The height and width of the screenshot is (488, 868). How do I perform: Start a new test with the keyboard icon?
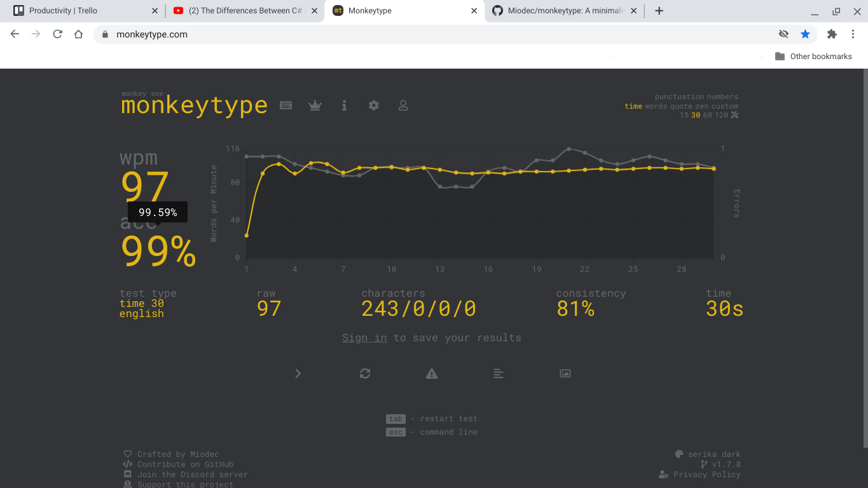[286, 105]
